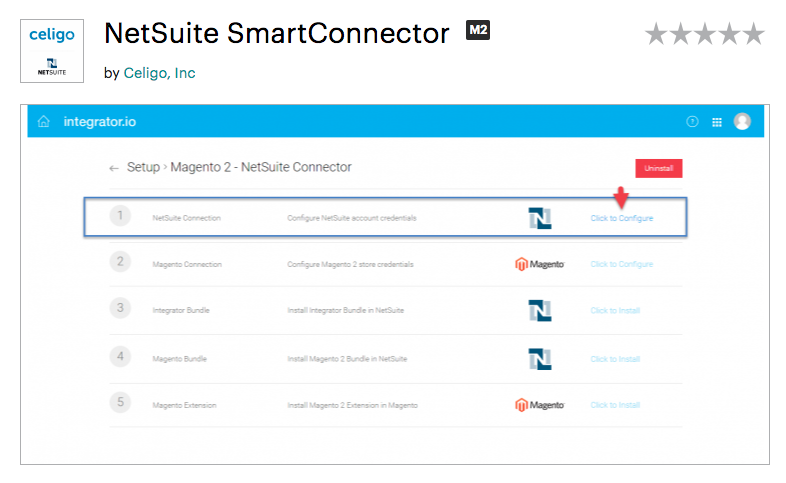Viewport: 786px width, 483px height.
Task: Click the first rating star
Action: (656, 35)
